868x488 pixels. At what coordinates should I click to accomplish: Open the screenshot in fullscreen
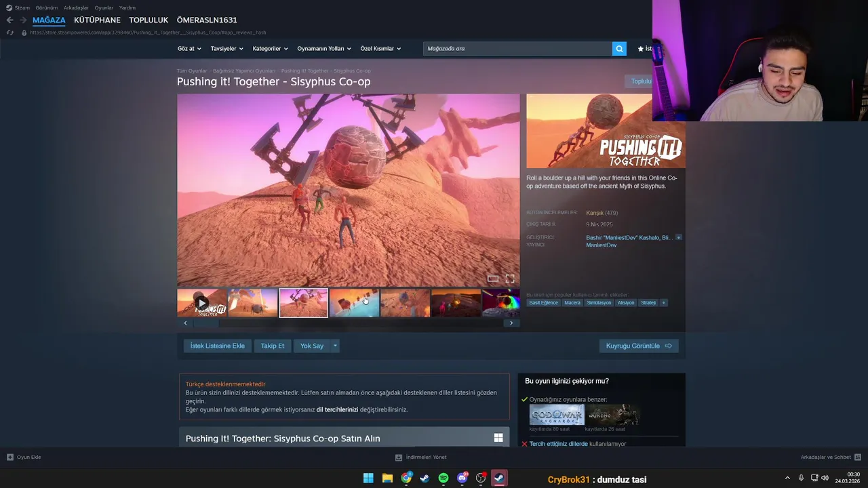510,279
